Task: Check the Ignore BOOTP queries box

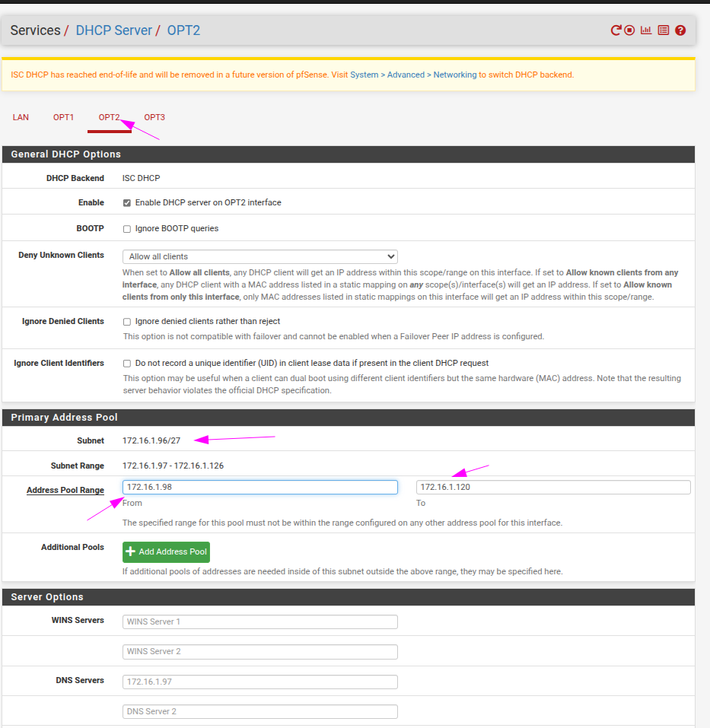Action: click(x=127, y=229)
